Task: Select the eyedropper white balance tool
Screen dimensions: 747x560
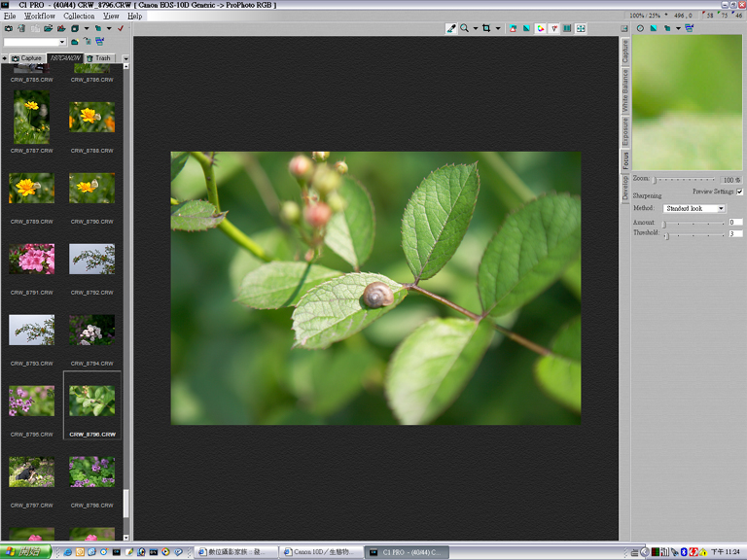Action: (x=451, y=28)
